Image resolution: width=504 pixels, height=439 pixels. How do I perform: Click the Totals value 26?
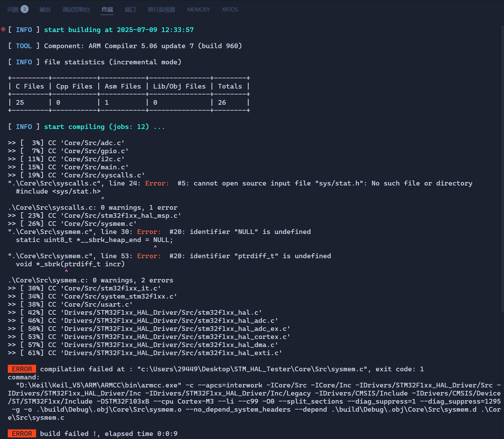(222, 103)
